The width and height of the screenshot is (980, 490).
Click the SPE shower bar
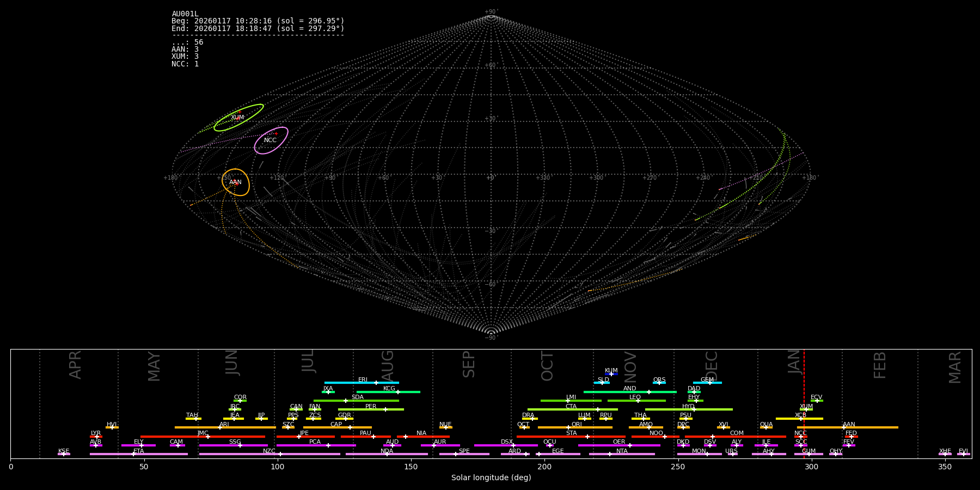(x=464, y=454)
